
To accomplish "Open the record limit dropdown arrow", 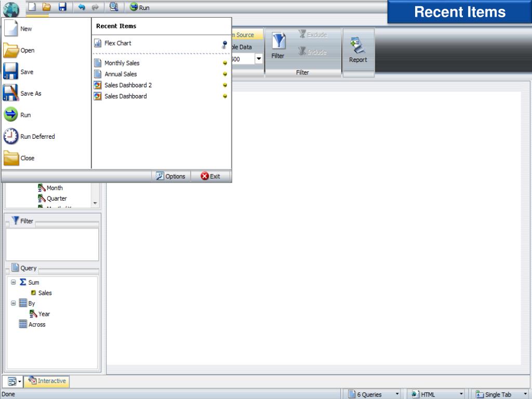I will pos(259,59).
